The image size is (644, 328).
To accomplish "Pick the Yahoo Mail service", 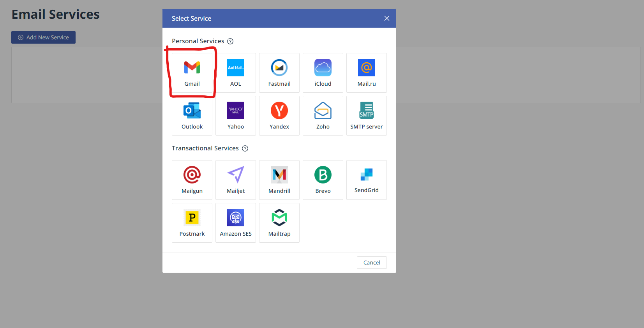I will click(236, 116).
